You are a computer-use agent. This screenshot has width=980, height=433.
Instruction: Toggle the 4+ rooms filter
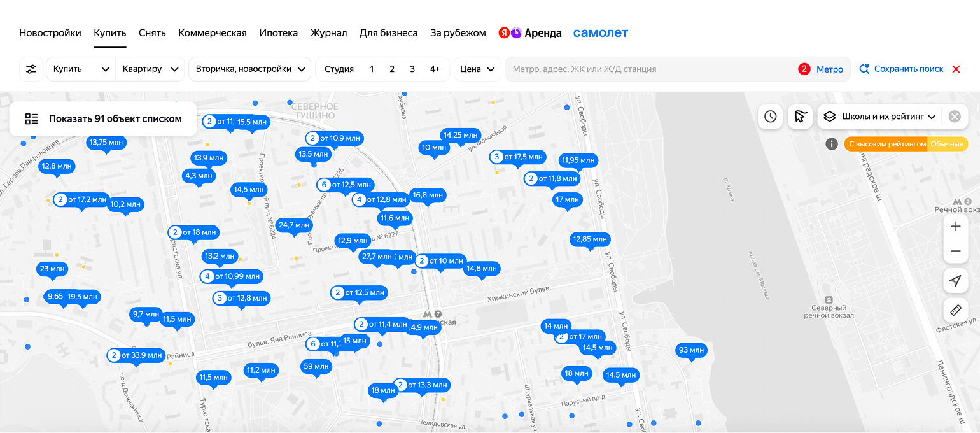tap(435, 69)
